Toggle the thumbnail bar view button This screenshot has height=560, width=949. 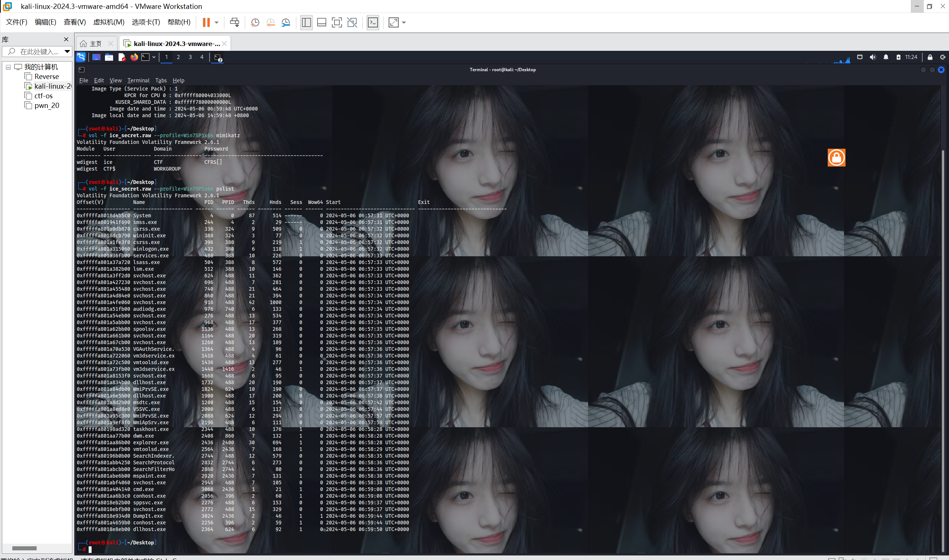pos(322,23)
